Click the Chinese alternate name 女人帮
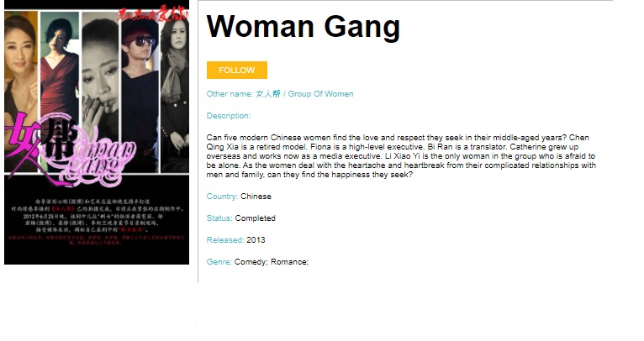 (268, 94)
